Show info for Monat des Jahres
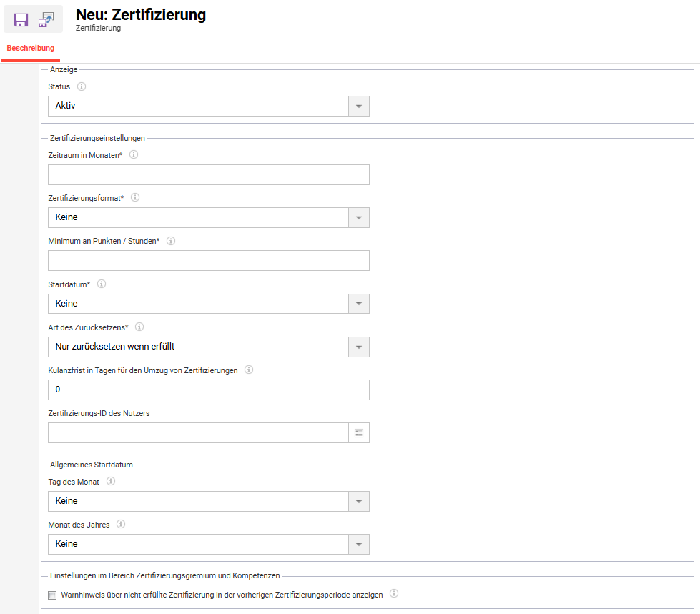Viewport: 700px width, 614px height. [121, 524]
